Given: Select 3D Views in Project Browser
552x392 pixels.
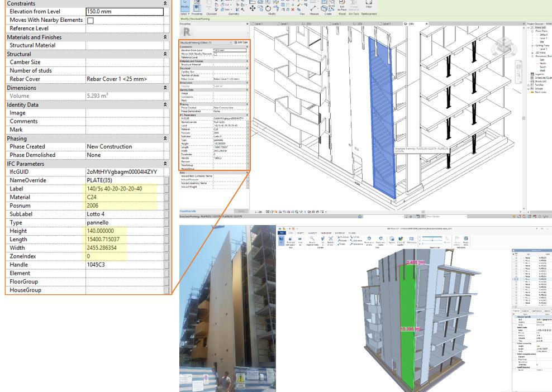Looking at the screenshot, I should click(540, 53).
